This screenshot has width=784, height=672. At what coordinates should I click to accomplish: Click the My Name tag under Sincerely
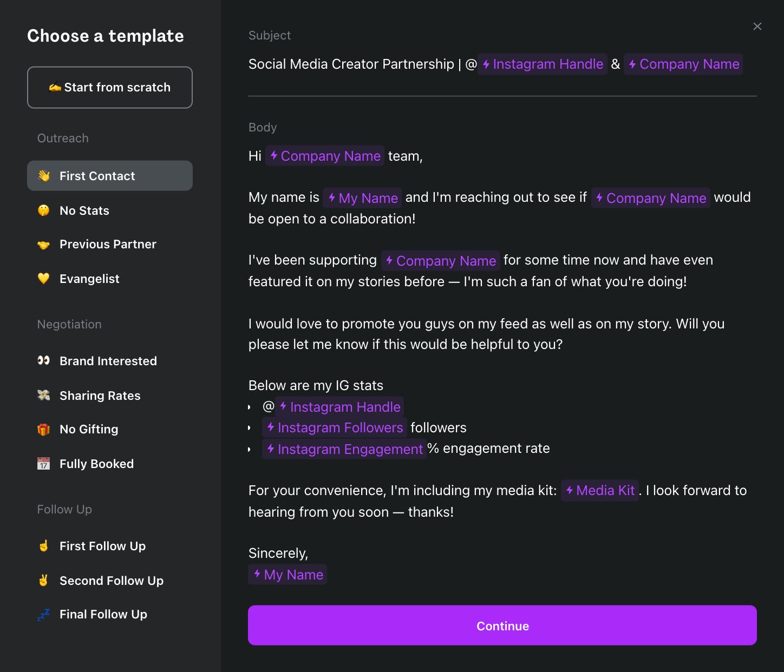tap(288, 575)
